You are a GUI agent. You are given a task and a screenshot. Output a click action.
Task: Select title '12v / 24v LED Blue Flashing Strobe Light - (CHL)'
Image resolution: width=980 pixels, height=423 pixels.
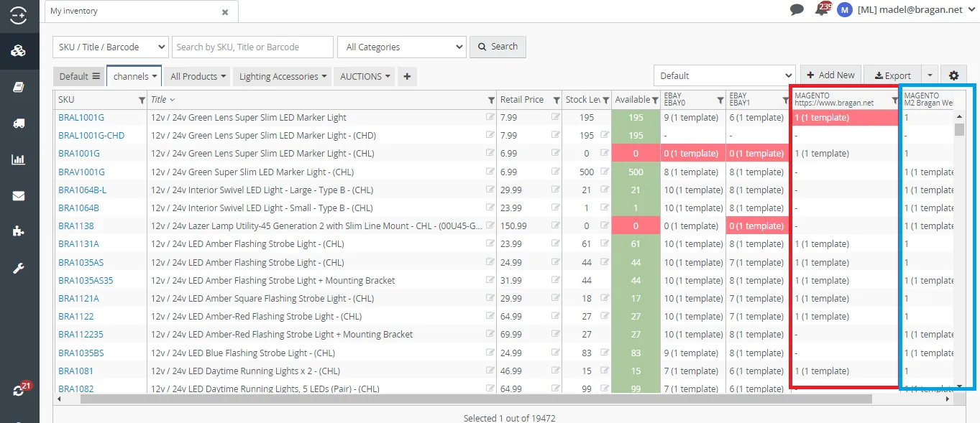(243, 353)
